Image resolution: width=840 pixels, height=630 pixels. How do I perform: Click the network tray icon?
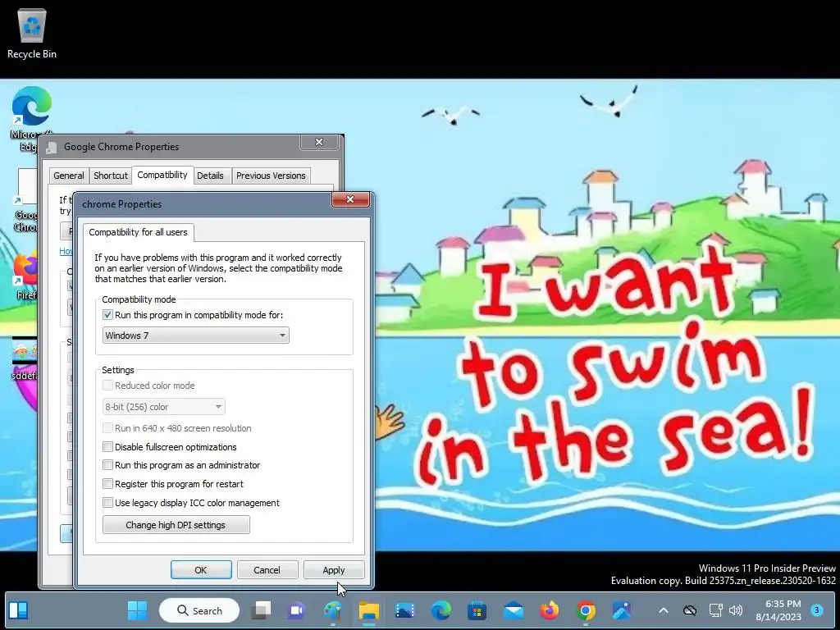715,610
